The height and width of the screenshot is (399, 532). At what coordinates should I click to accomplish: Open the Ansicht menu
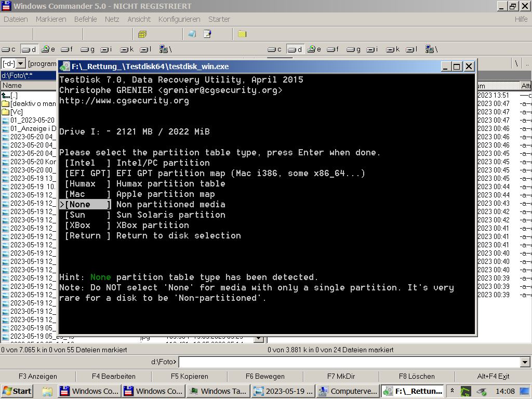139,19
